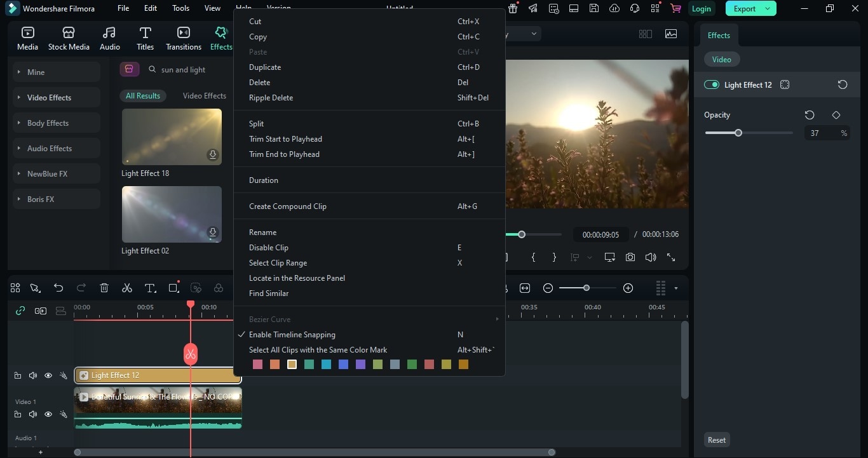Click the fullscreen preview arrows icon
The height and width of the screenshot is (458, 868).
pos(670,257)
